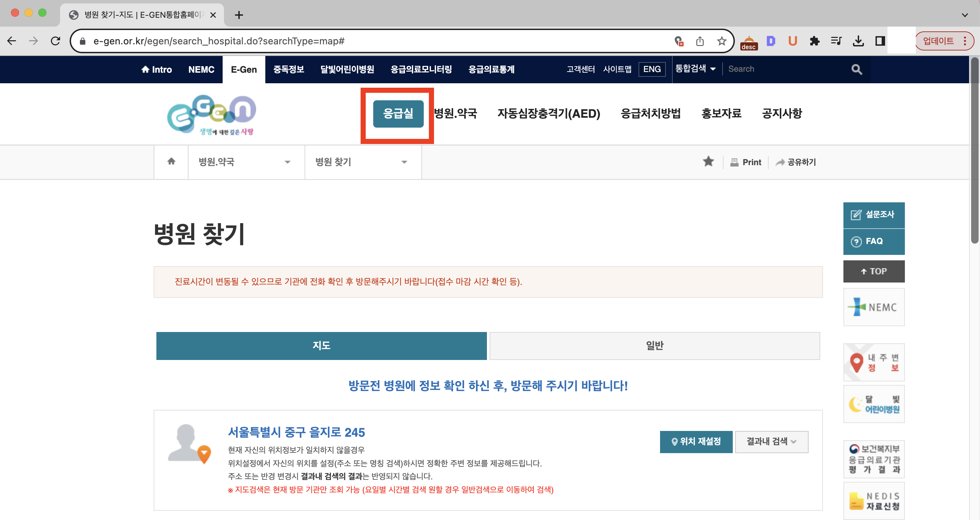The width and height of the screenshot is (980, 520).
Task: Click the NEMC logo banner in sidebar
Action: coord(873,307)
